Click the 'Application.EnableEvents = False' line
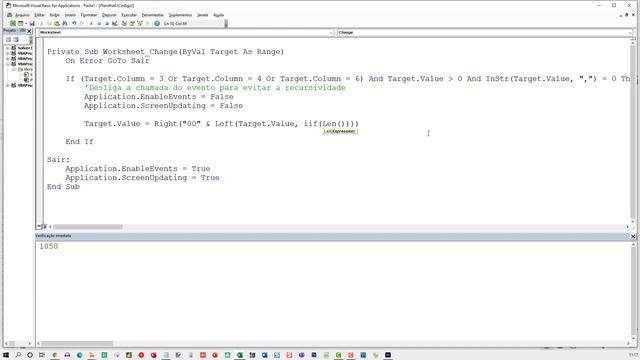This screenshot has width=640, height=360. 159,97
